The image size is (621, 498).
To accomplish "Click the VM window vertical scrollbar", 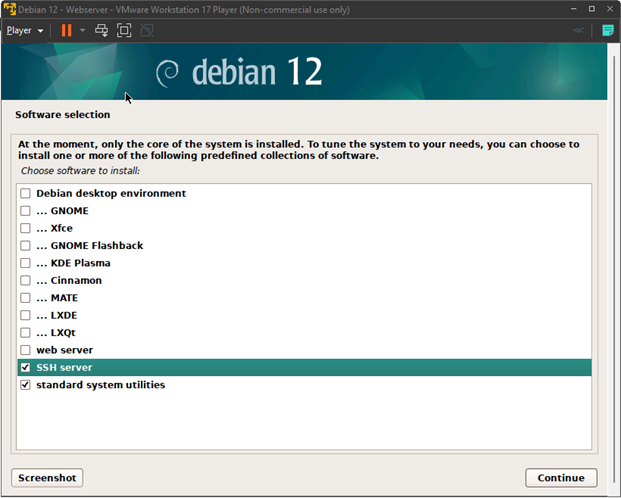I will [x=614, y=269].
